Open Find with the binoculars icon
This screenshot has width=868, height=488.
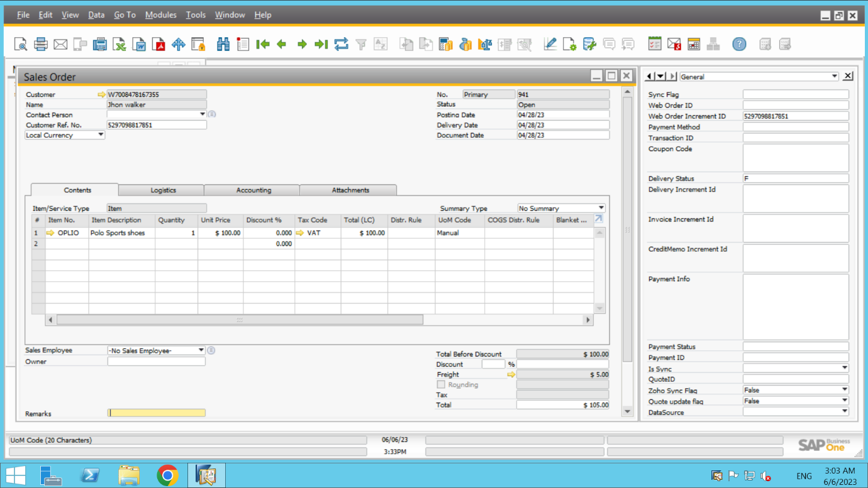pos(223,44)
